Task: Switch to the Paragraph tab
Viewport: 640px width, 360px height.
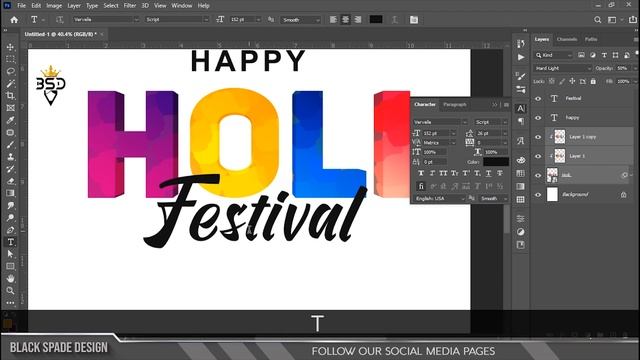Action: (455, 104)
